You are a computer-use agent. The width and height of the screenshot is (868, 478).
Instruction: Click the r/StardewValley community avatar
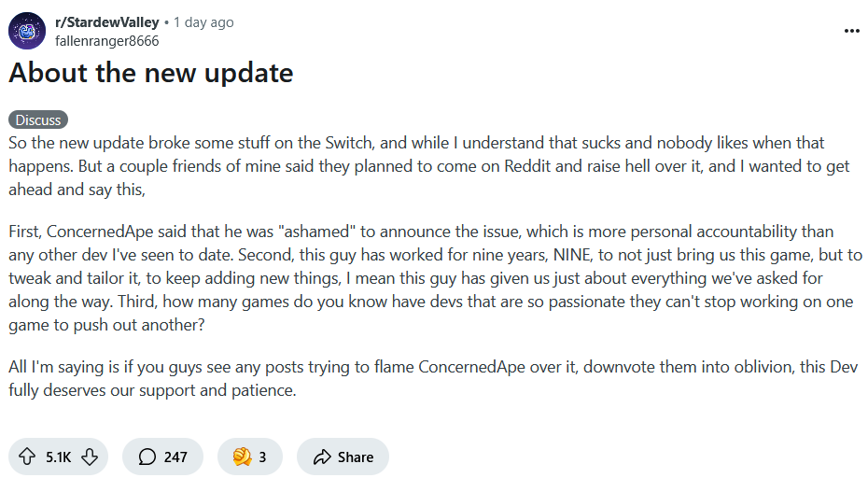[26, 31]
